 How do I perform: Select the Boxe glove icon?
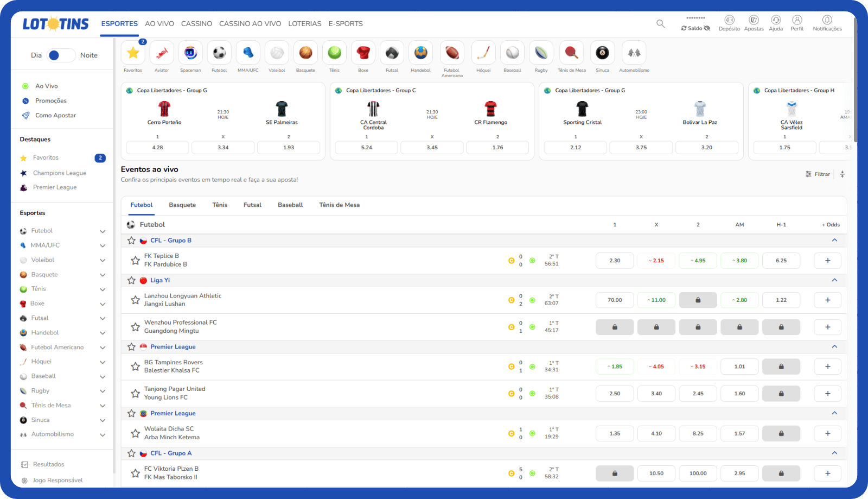(x=363, y=53)
